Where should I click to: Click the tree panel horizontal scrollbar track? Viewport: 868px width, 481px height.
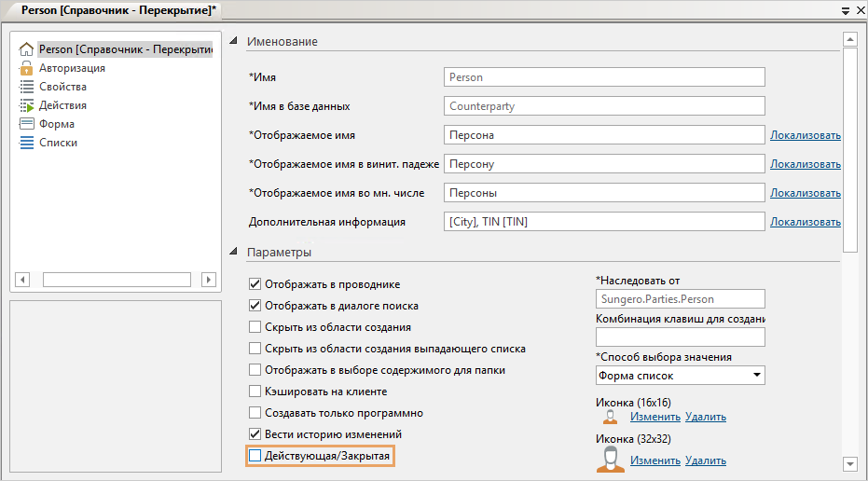pyautogui.click(x=117, y=280)
